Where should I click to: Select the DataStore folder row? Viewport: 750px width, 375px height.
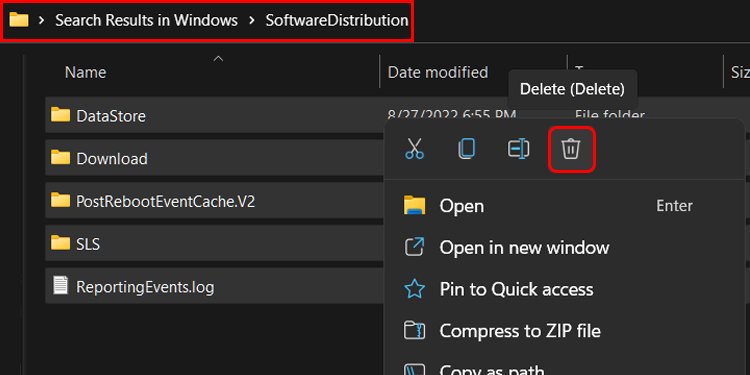pos(215,115)
